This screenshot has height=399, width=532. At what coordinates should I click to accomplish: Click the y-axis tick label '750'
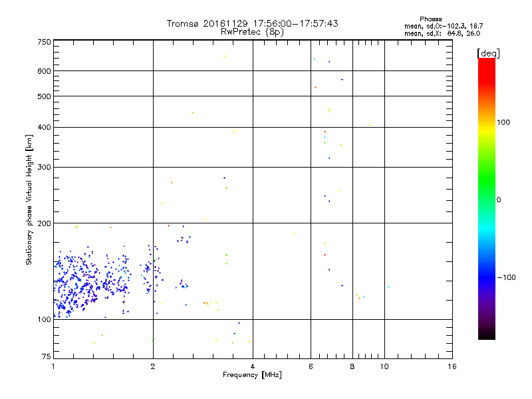pyautogui.click(x=44, y=42)
